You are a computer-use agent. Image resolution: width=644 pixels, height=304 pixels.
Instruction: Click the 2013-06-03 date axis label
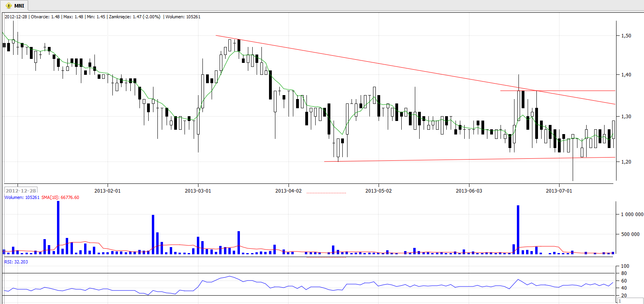point(469,191)
